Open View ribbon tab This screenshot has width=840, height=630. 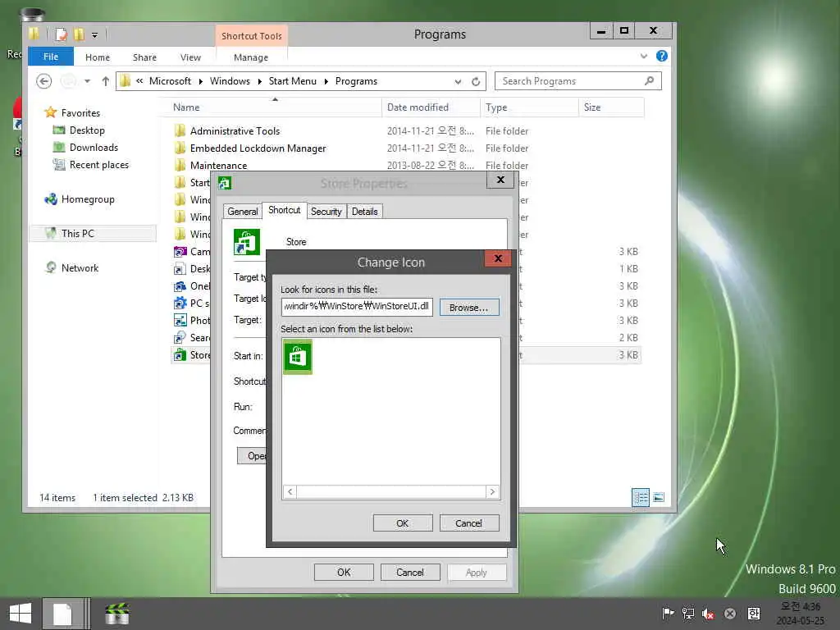190,57
